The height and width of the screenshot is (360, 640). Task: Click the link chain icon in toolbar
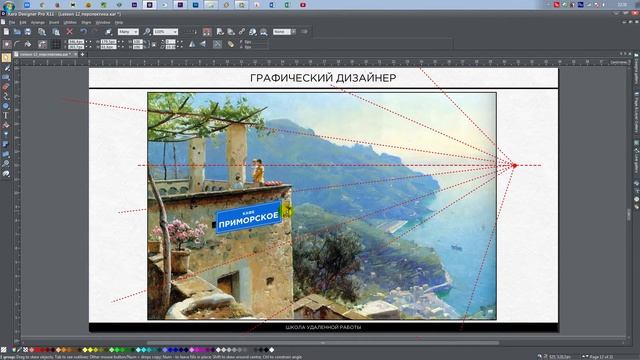point(242,31)
